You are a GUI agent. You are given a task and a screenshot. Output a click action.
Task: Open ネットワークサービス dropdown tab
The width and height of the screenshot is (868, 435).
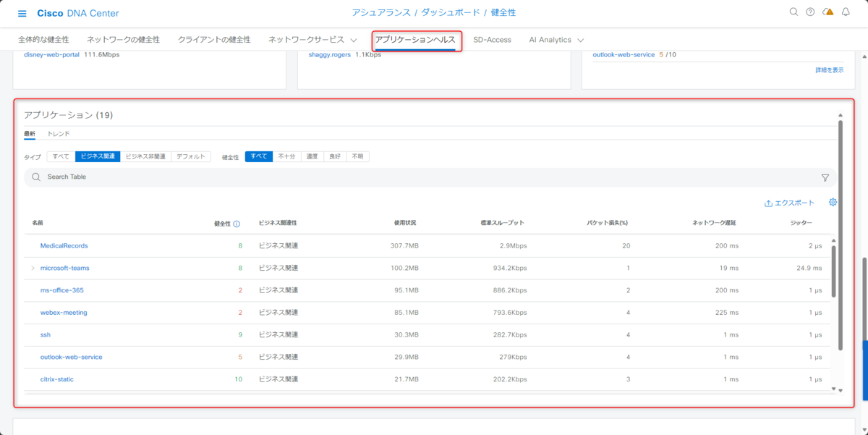click(312, 40)
